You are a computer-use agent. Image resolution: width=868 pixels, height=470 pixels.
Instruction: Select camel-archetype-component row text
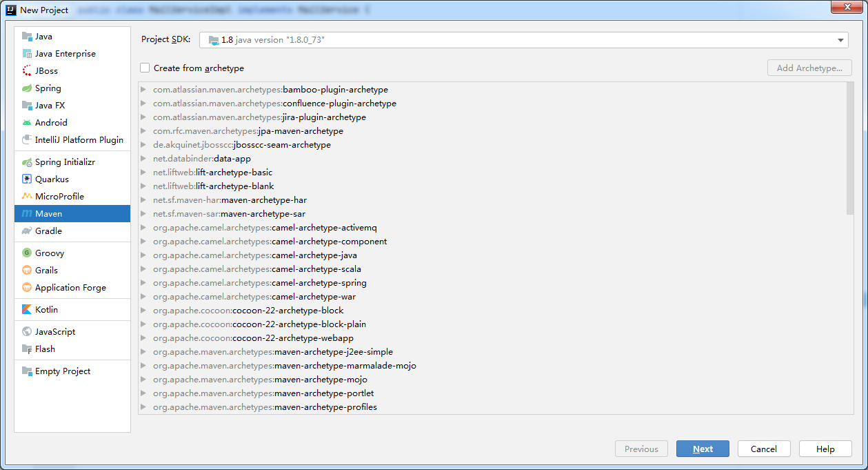point(270,242)
